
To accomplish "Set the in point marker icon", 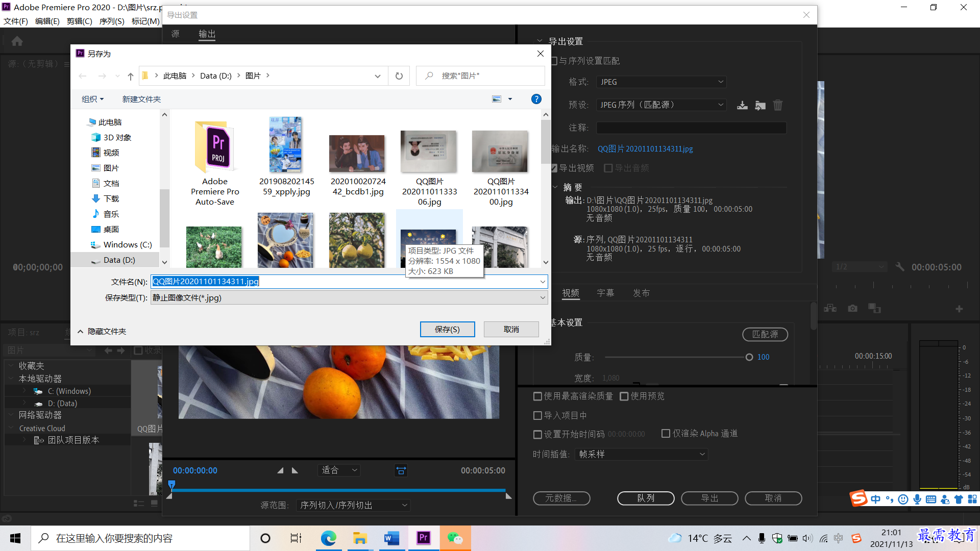I will coord(280,470).
